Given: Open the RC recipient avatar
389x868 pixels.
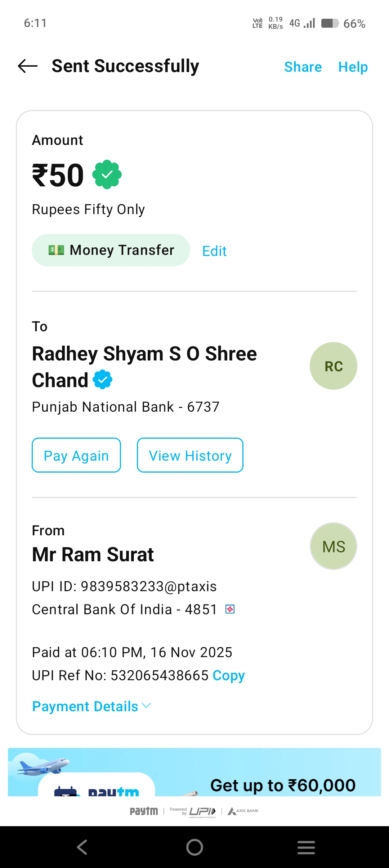Looking at the screenshot, I should [333, 366].
